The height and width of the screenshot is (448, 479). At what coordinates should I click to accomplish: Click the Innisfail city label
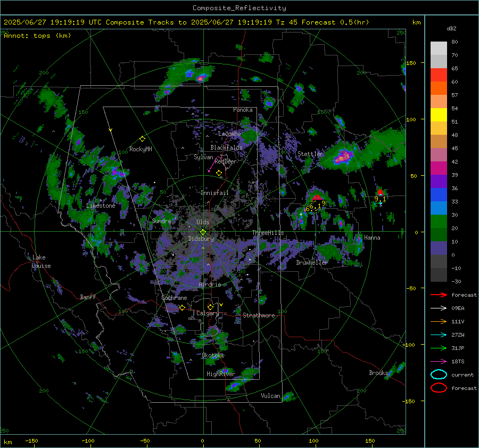pos(214,193)
